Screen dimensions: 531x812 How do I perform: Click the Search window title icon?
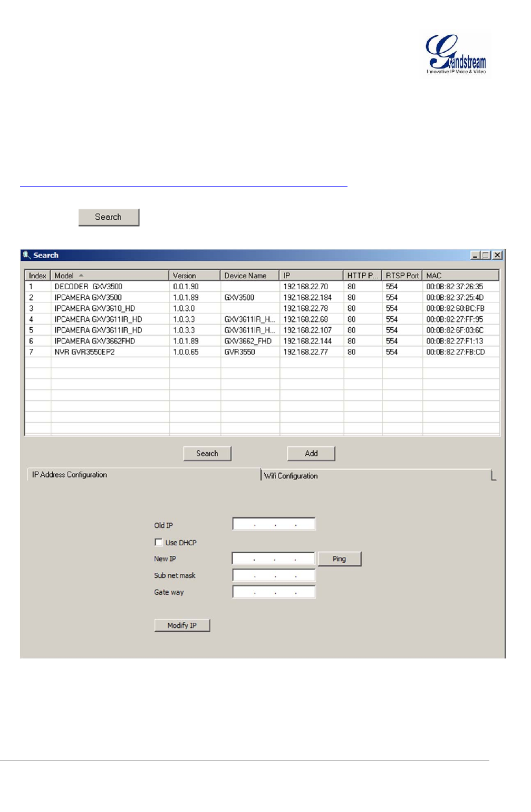point(26,255)
